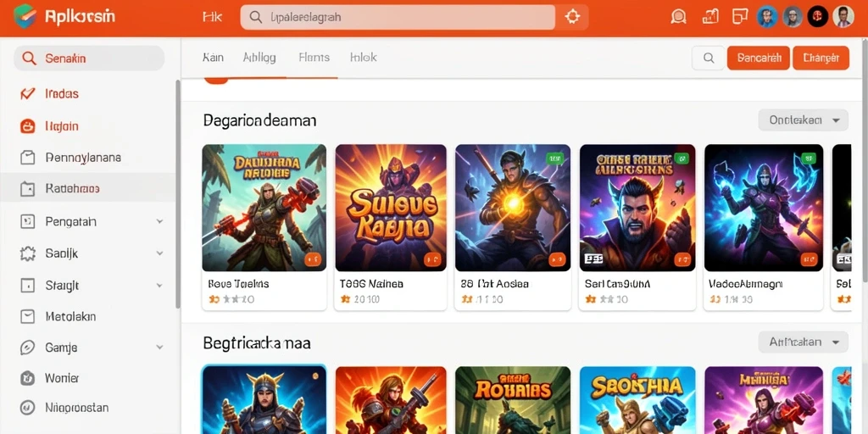Open Metolakin in the sidebar
Image resolution: width=868 pixels, height=434 pixels.
pyautogui.click(x=70, y=317)
